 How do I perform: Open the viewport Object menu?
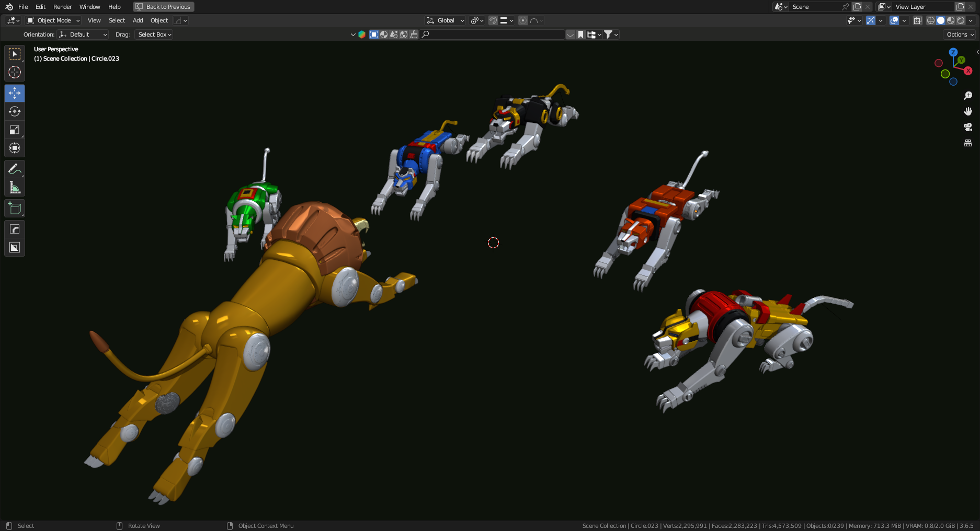(x=159, y=20)
